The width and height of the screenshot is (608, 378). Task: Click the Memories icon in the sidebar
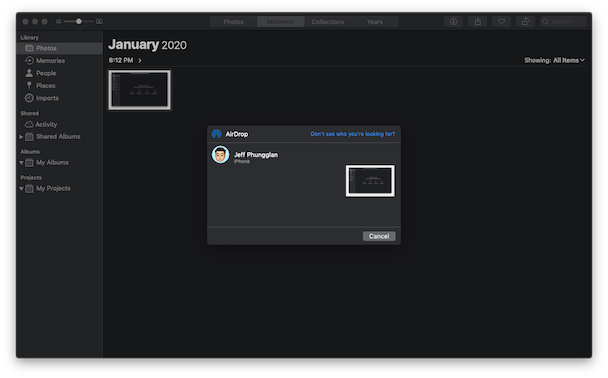coord(29,60)
